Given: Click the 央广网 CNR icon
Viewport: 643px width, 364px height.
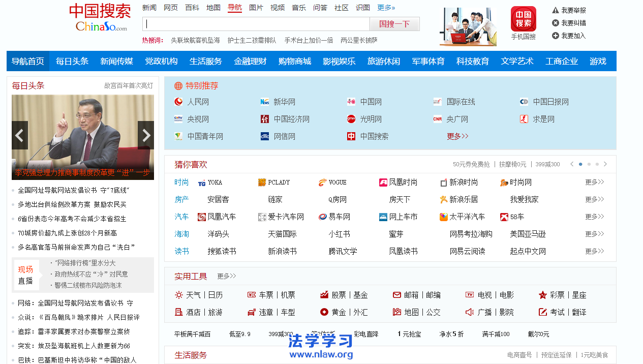Looking at the screenshot, I should [x=438, y=119].
